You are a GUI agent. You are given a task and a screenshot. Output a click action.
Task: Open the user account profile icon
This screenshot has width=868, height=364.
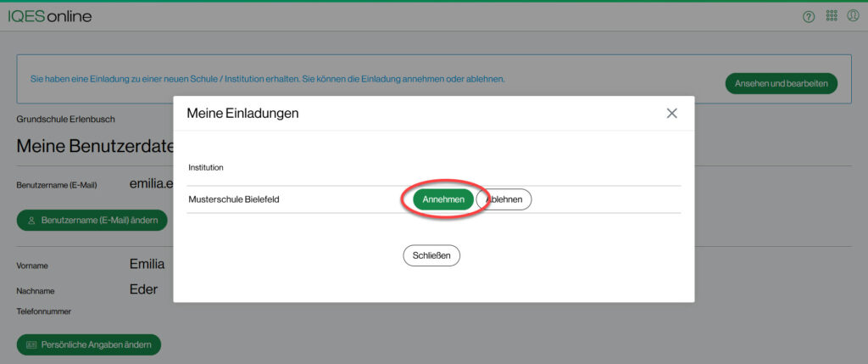pos(853,16)
